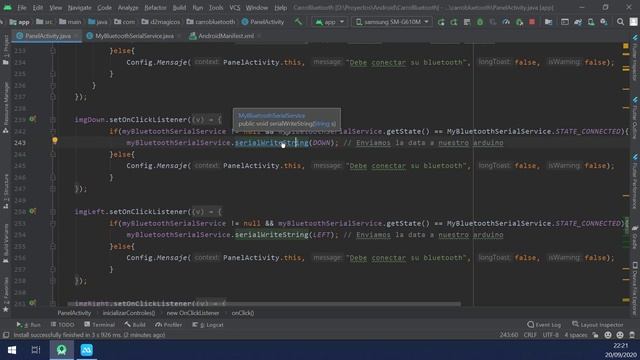The image size is (640, 360).
Task: Click the Make Project hammer icon
Action: pyautogui.click(x=298, y=22)
